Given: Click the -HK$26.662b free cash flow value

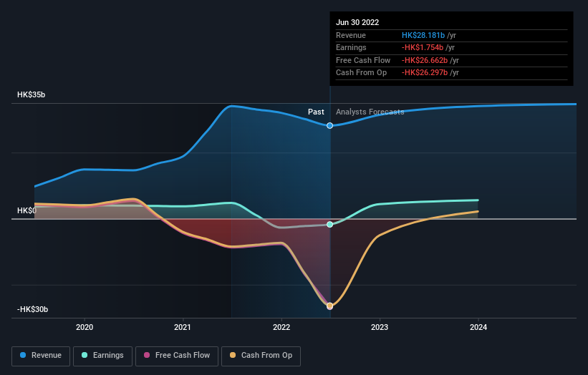Looking at the screenshot, I should click(425, 60).
